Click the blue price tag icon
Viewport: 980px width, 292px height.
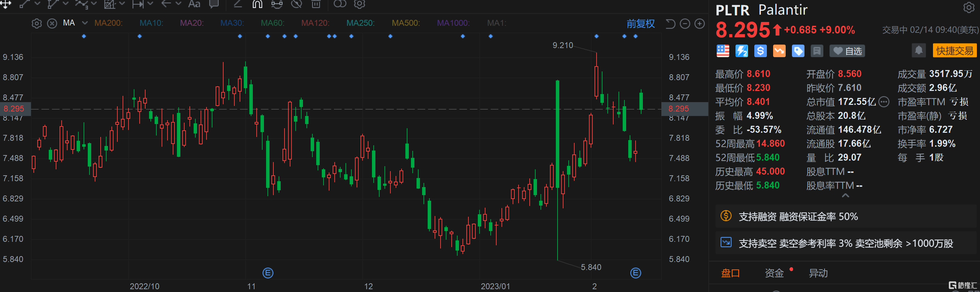click(x=798, y=51)
